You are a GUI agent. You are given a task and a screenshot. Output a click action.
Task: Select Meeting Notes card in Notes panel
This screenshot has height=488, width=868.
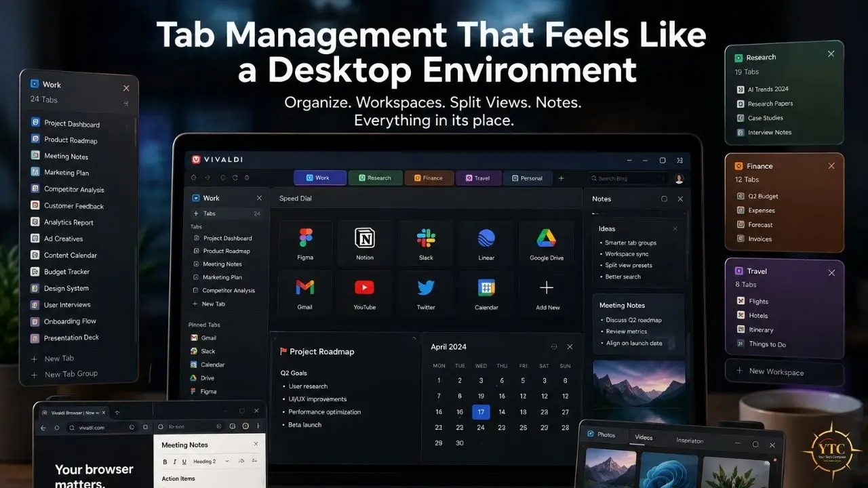tap(638, 323)
